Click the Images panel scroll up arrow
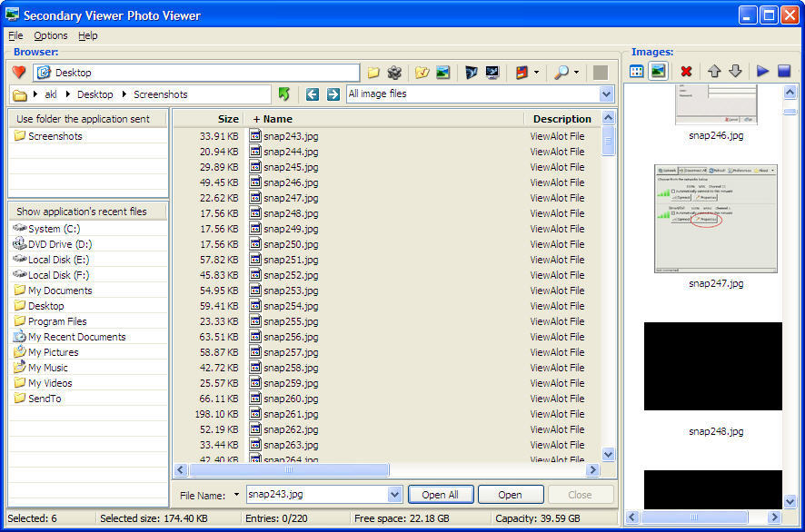Screen dimensions: 805x532 click(x=790, y=93)
